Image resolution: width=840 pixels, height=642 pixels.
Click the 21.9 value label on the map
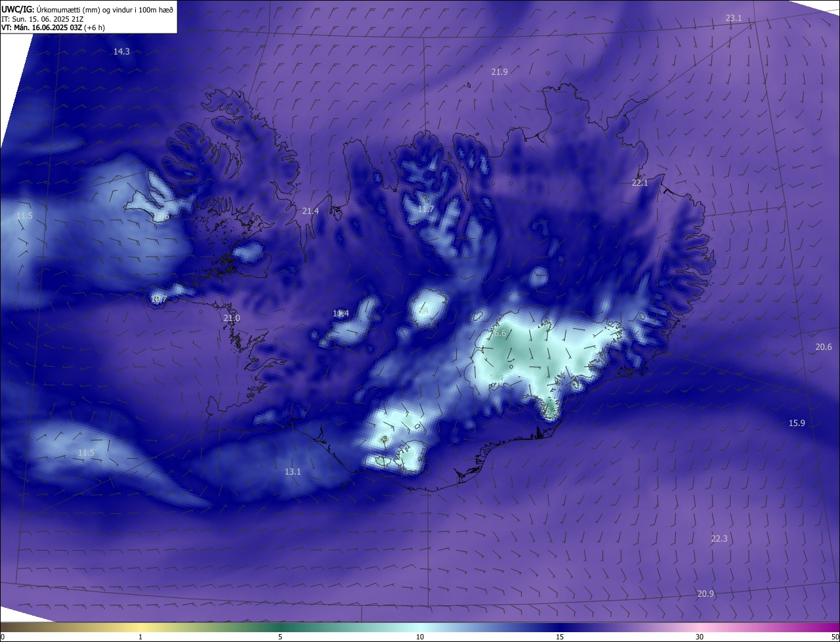499,72
